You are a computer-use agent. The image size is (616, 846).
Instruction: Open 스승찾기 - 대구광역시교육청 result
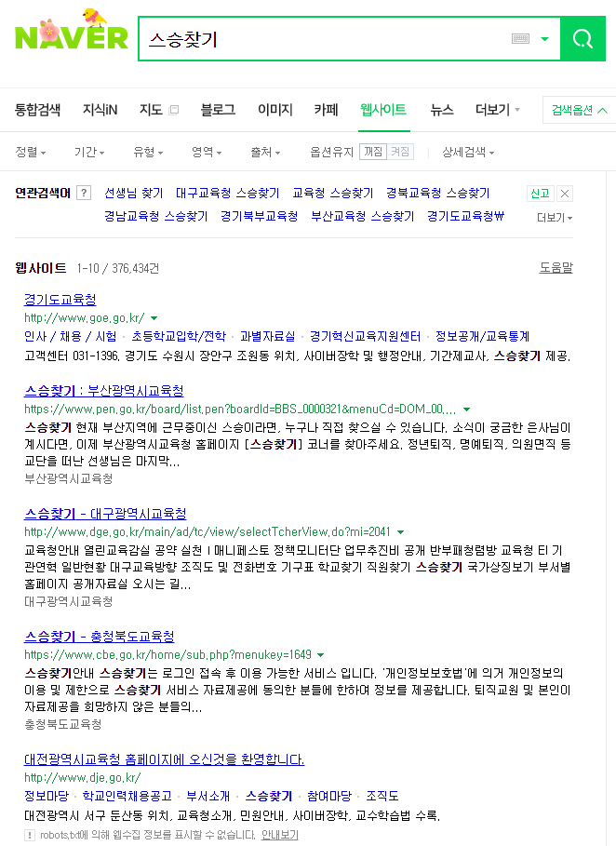coord(105,514)
